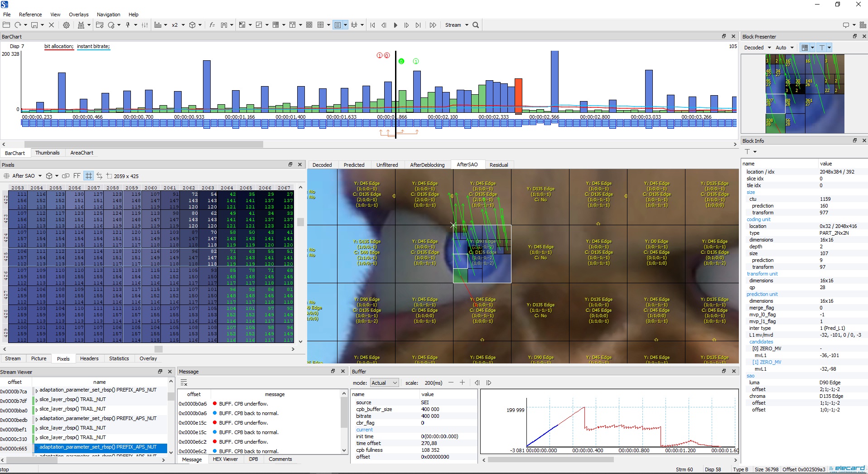Viewport: 868px width, 474px height.
Task: Switch to the Residual tab
Action: (498, 165)
